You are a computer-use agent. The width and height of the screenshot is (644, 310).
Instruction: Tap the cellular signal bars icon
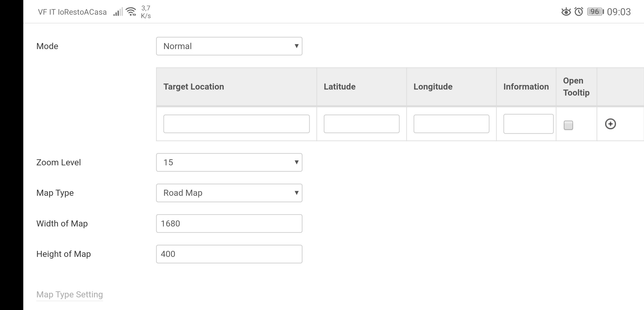118,12
